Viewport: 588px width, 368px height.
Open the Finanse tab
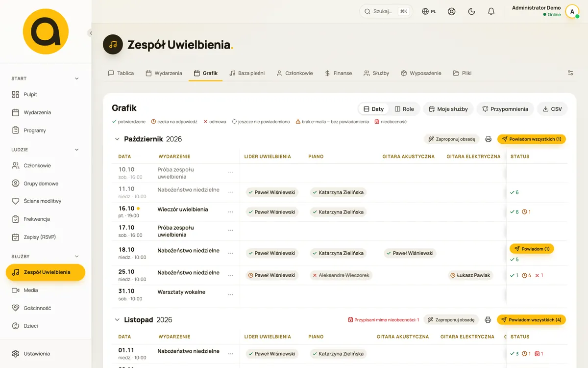click(338, 73)
